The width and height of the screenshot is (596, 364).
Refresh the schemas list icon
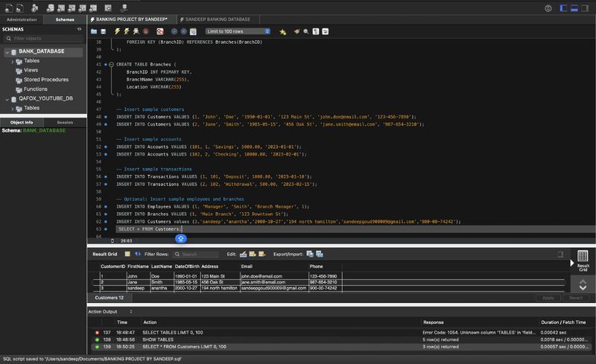pos(79,29)
